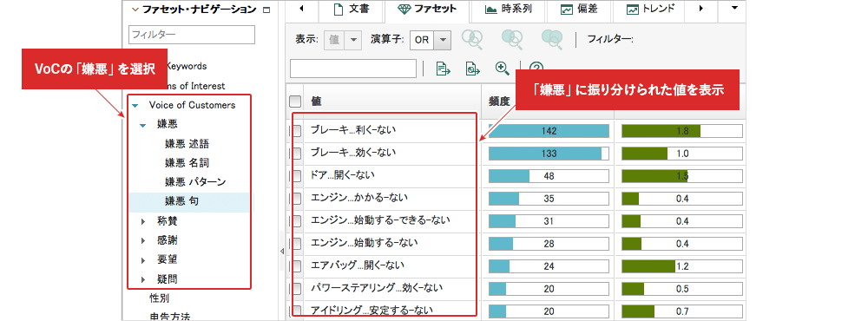The image size is (868, 321).
Task: Switch to the 時系列 tab
Action: point(508,9)
